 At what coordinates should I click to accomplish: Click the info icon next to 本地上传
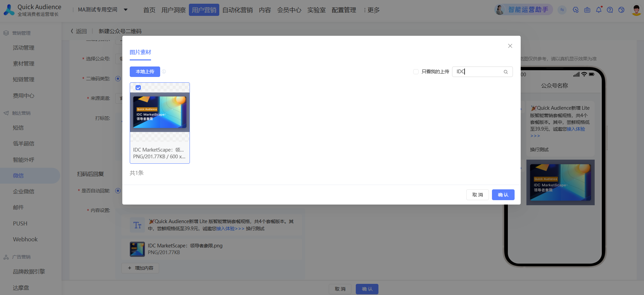click(164, 72)
